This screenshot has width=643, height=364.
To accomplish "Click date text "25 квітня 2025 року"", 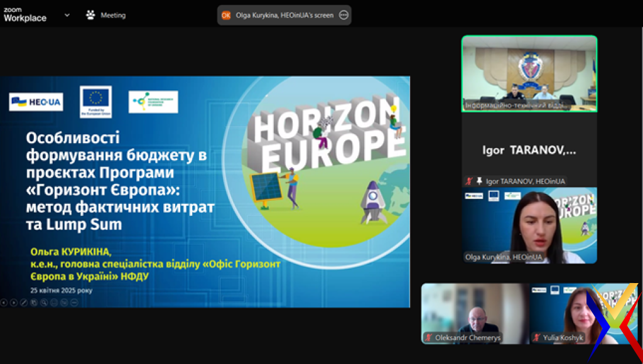I will coord(62,290).
